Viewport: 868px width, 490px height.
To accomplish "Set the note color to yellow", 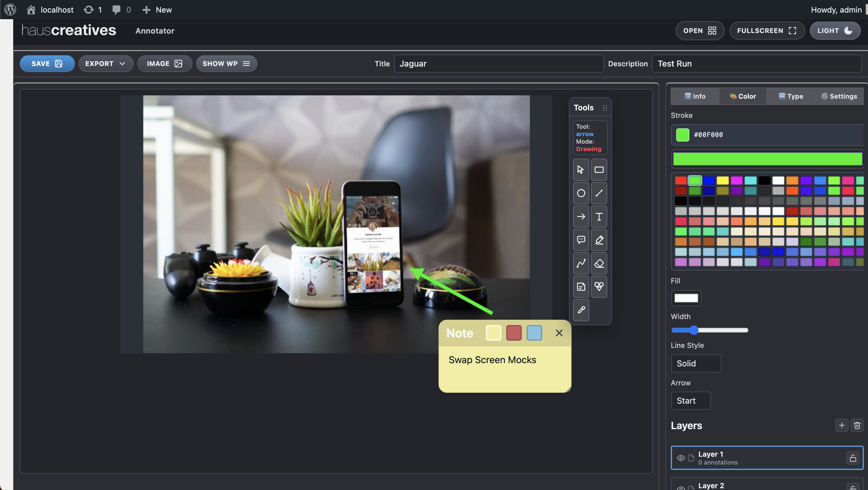I will click(493, 333).
